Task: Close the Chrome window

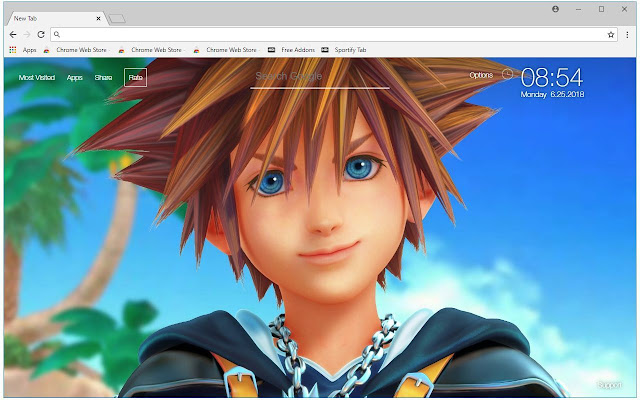Action: [x=624, y=9]
